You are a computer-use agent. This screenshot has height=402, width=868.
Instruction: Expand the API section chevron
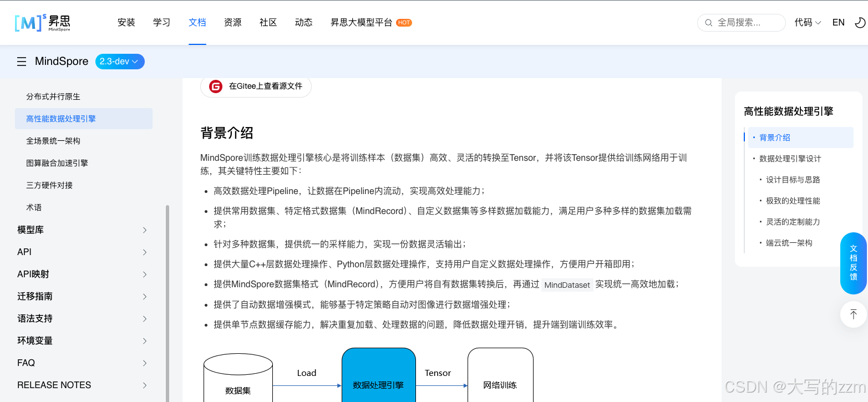(145, 252)
